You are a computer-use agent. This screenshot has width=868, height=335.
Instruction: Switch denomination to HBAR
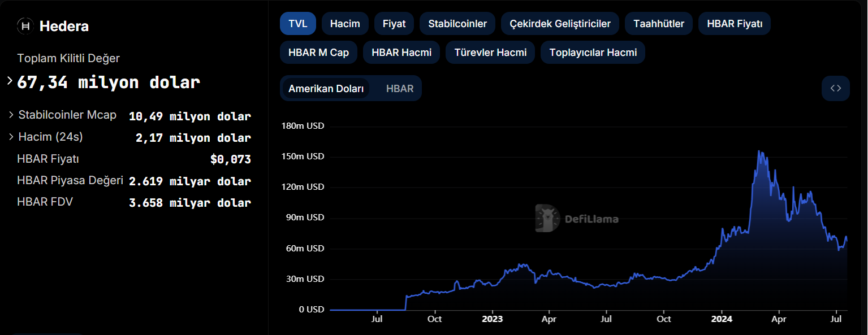coord(400,89)
